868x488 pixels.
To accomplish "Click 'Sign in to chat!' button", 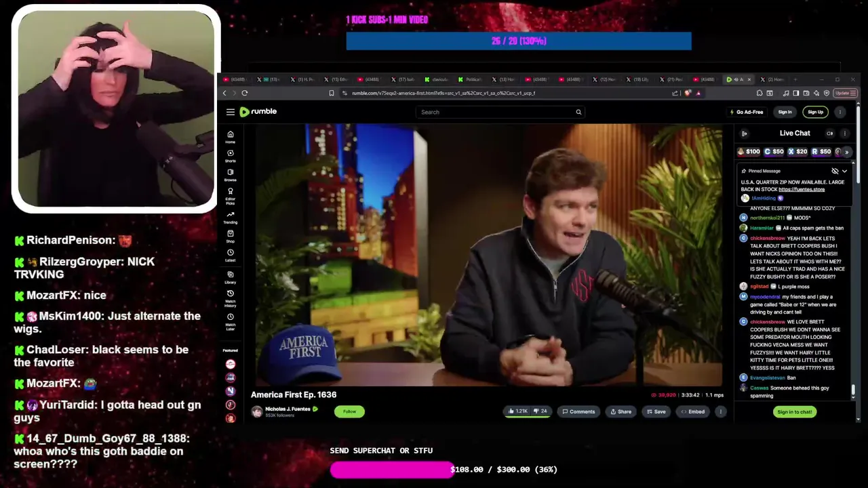I will coord(795,411).
